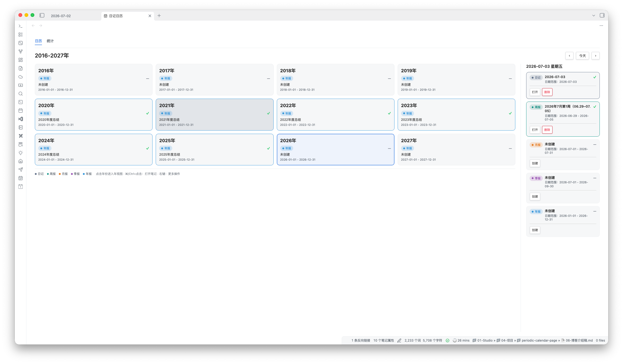This screenshot has width=623, height=364.
Task: Select the 日历 tab
Action: click(38, 41)
